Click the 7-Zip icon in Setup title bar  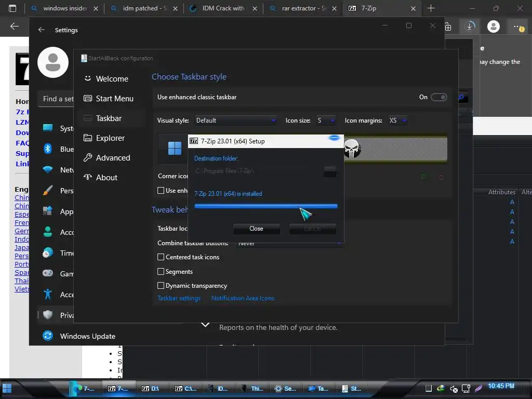(194, 141)
